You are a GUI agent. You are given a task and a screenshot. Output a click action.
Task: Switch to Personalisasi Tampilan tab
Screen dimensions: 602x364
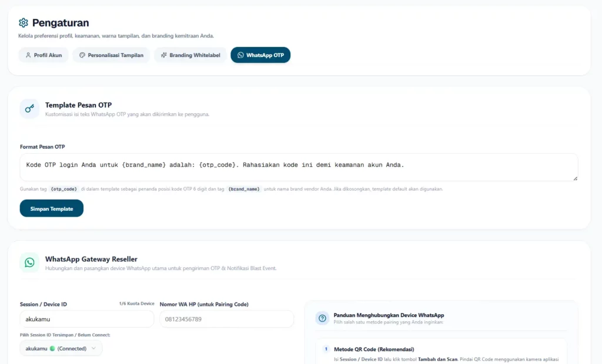click(x=111, y=55)
